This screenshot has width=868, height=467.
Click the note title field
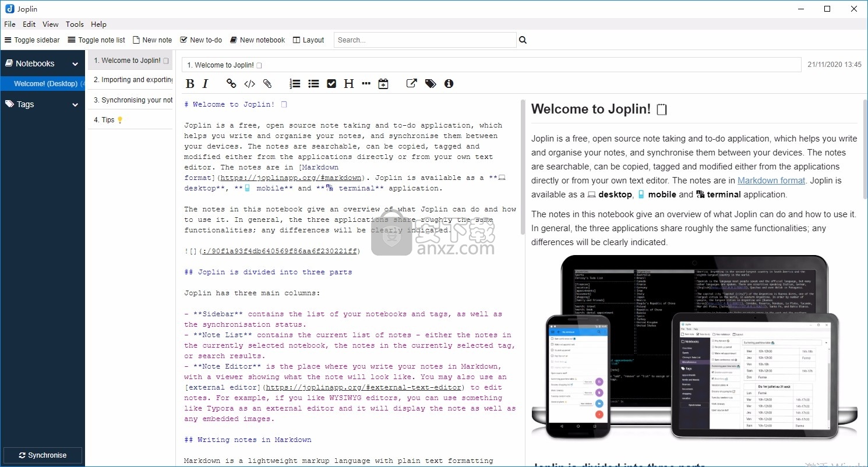(492, 65)
